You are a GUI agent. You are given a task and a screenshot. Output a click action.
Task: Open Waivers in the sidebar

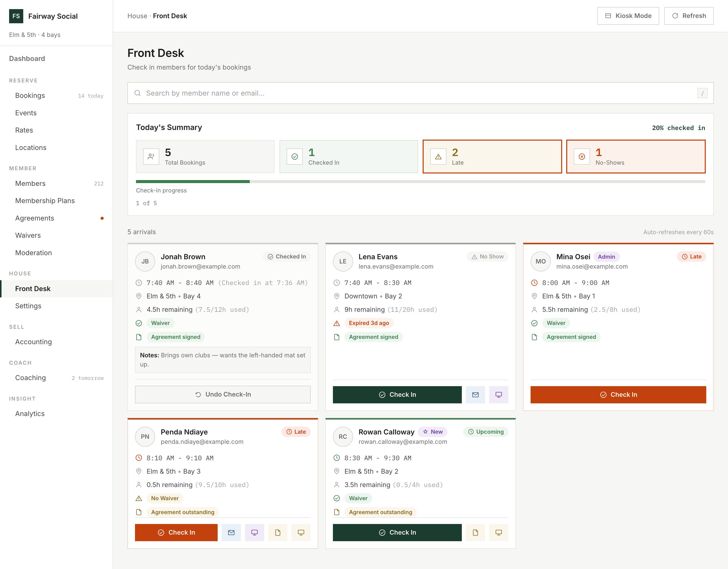pos(56,235)
